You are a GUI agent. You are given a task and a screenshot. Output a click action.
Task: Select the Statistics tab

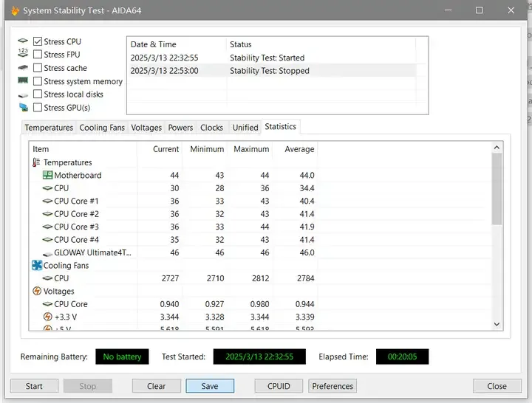point(281,126)
